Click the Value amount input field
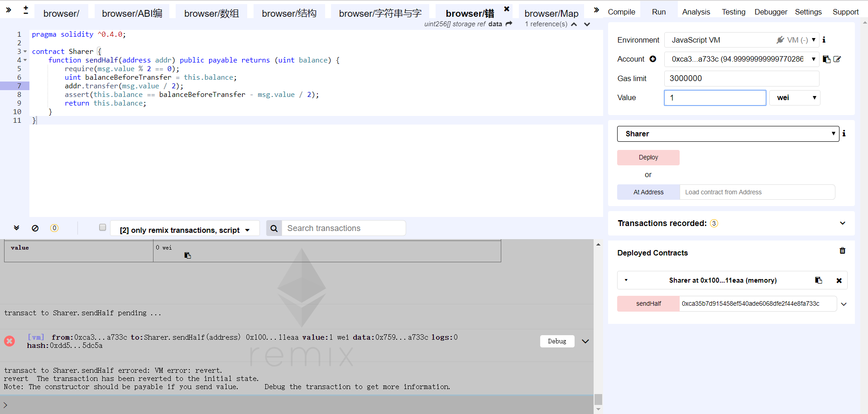This screenshot has width=868, height=414. 715,97
